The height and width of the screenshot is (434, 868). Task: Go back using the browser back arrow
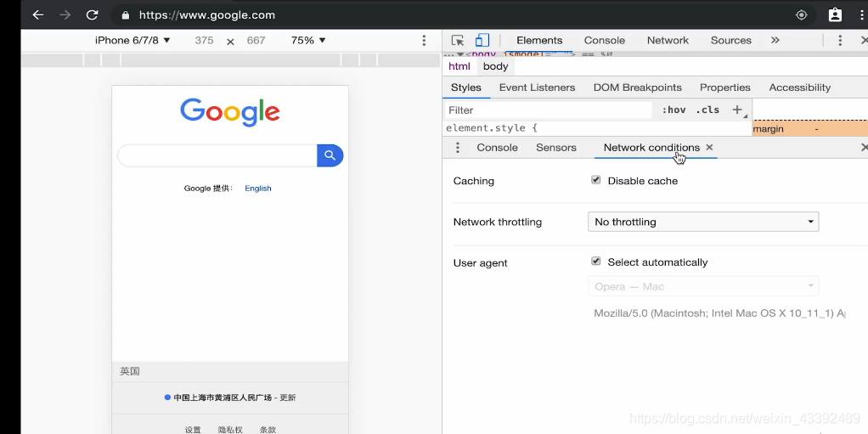pyautogui.click(x=37, y=15)
